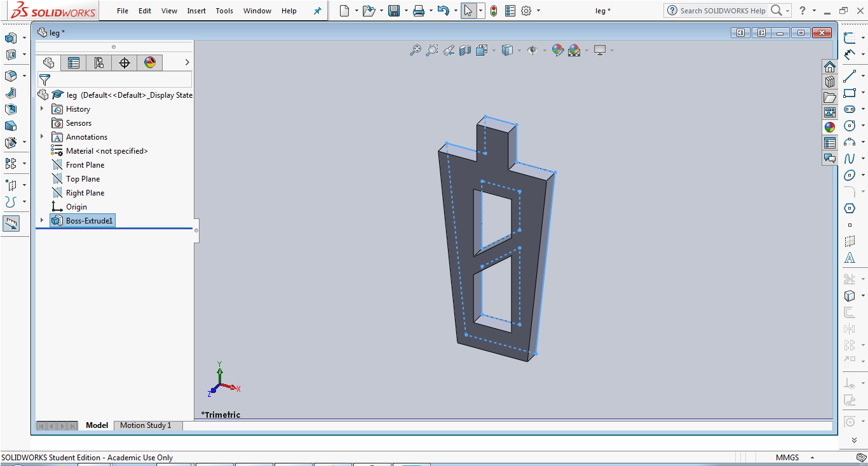Open the Line tool dropdown arrow
Viewport: 868px width, 466px height.
863,77
